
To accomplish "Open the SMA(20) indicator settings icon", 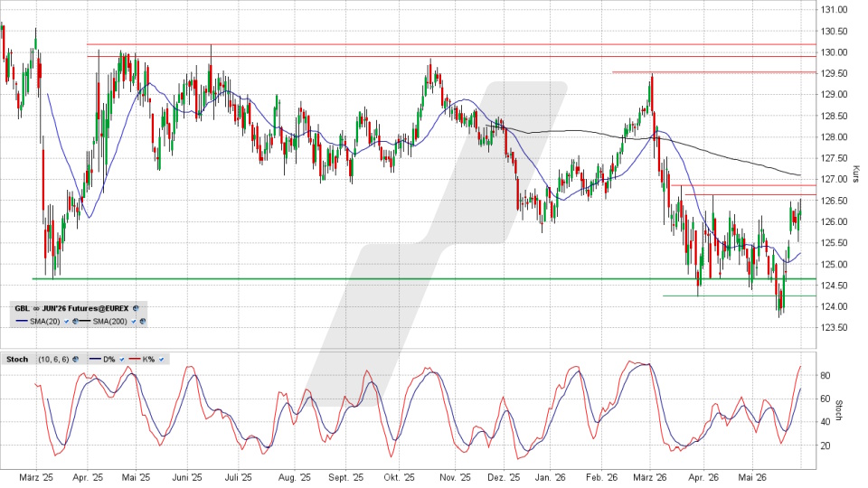I will point(75,321).
